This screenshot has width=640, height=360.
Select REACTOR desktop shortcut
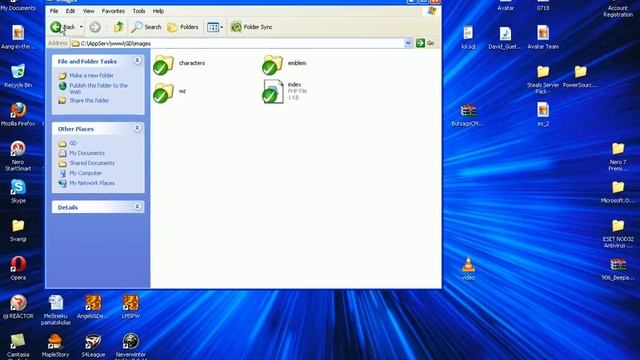pyautogui.click(x=18, y=307)
